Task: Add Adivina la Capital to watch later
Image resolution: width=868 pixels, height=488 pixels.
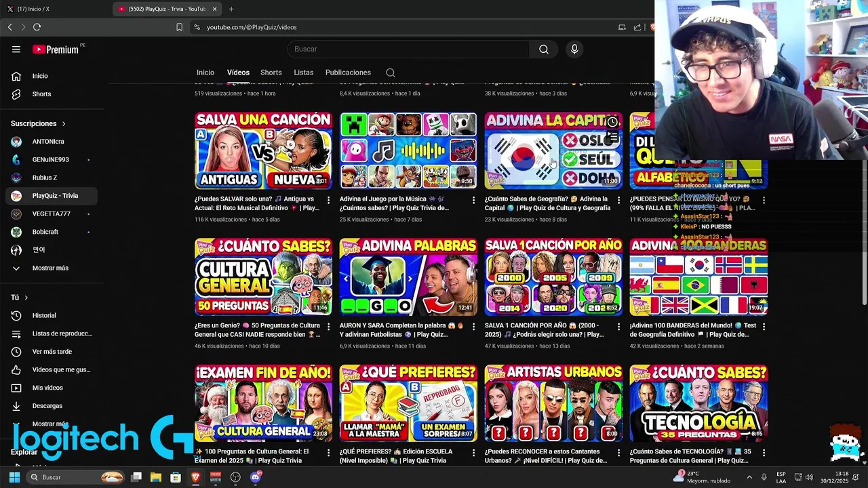Action: (x=612, y=122)
